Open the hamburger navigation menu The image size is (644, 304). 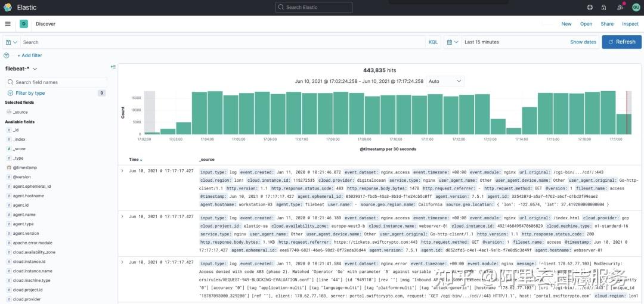(x=7, y=24)
